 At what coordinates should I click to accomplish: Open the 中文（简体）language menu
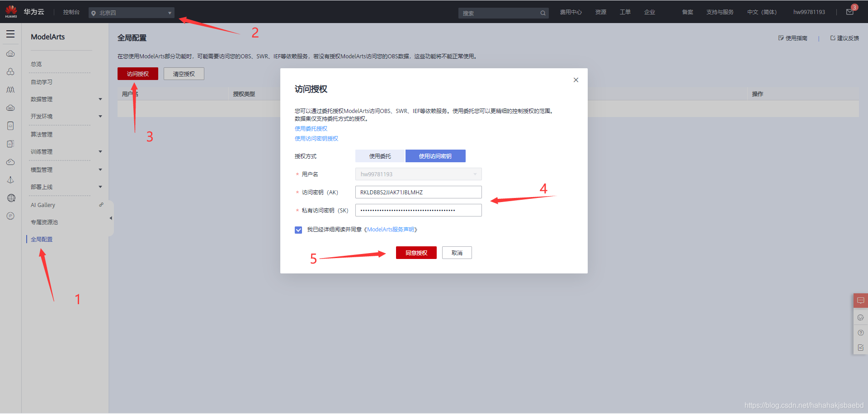click(762, 12)
